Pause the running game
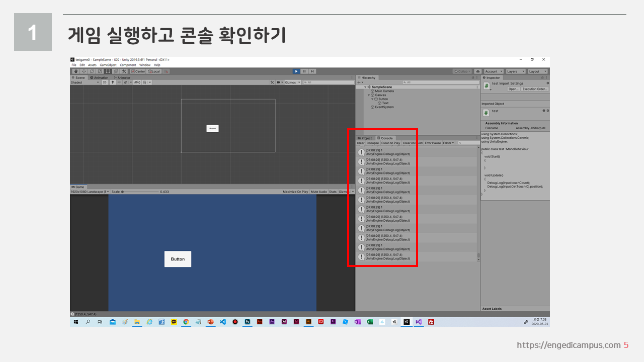This screenshot has height=362, width=644. pos(304,71)
